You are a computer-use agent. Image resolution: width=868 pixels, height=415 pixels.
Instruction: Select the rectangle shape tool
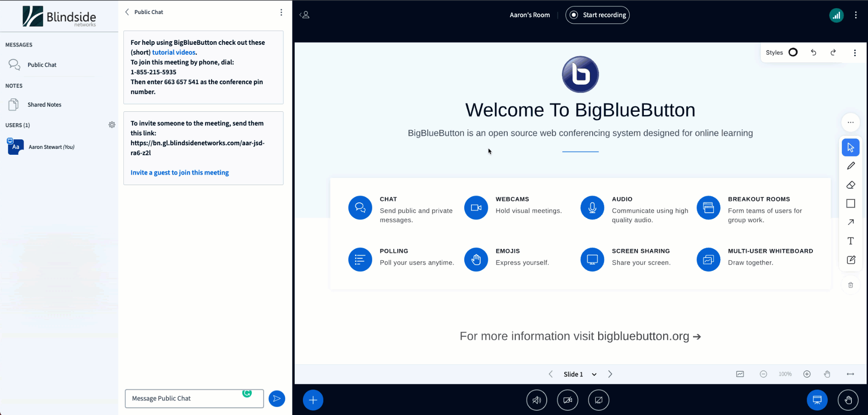coord(850,204)
